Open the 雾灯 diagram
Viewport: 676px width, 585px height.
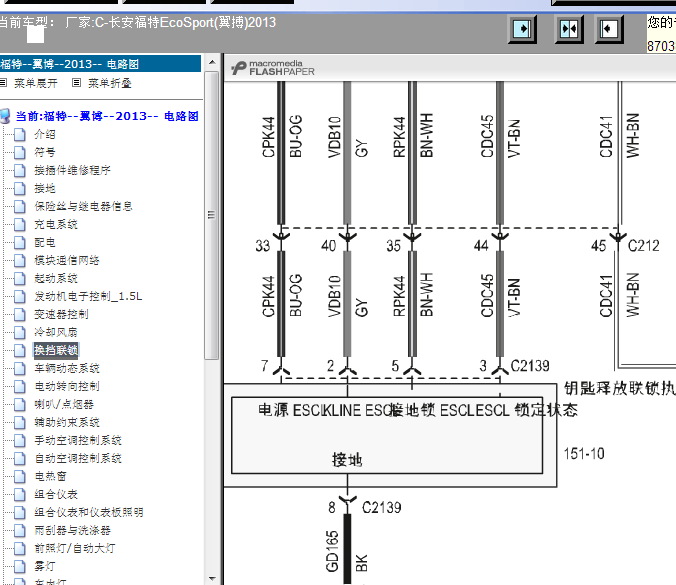(45, 567)
